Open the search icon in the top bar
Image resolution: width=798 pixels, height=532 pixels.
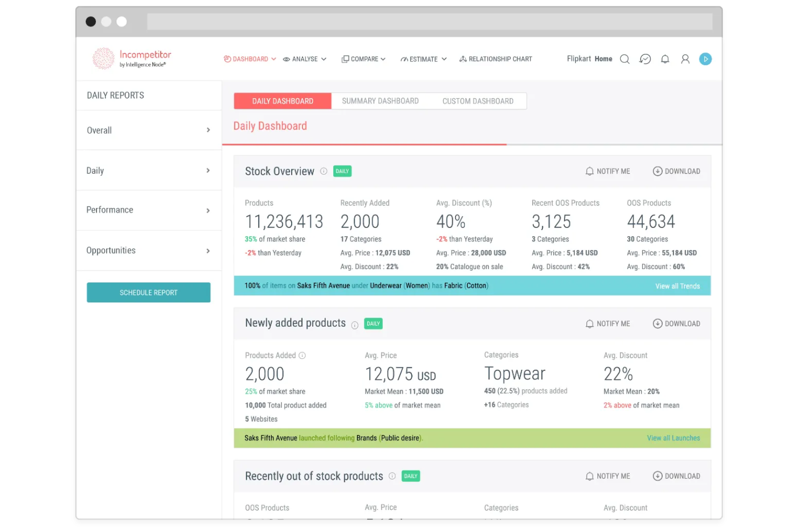pos(624,59)
